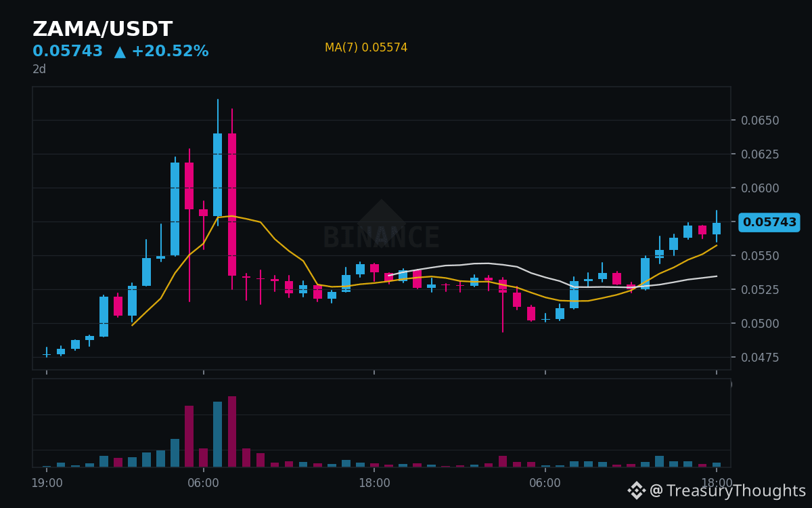Select the 0.05743 price with +20.52% change
The width and height of the screenshot is (812, 508).
pos(120,51)
